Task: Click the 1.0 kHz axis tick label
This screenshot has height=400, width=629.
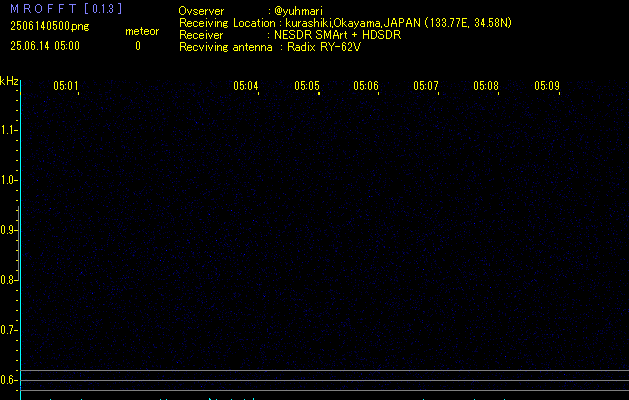Action: [x=7, y=180]
